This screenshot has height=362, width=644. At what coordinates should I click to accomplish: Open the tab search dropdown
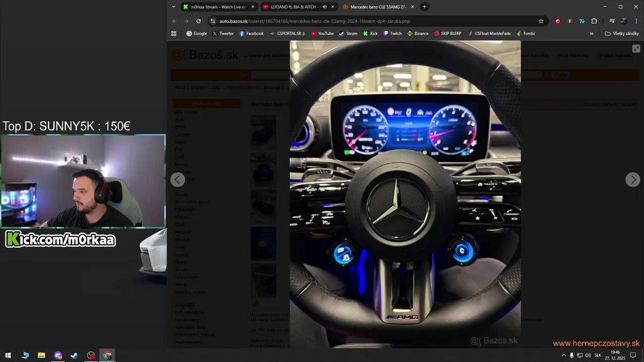[x=174, y=7]
